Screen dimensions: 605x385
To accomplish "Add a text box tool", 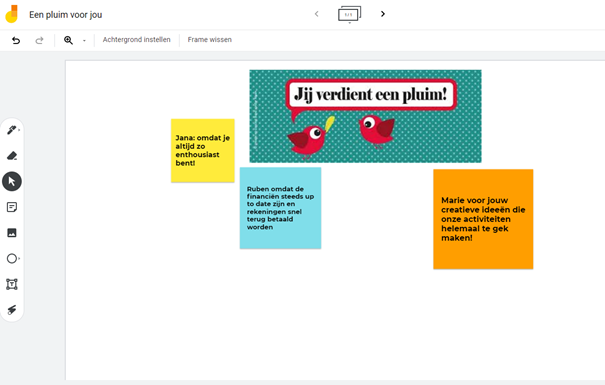I will pyautogui.click(x=12, y=284).
